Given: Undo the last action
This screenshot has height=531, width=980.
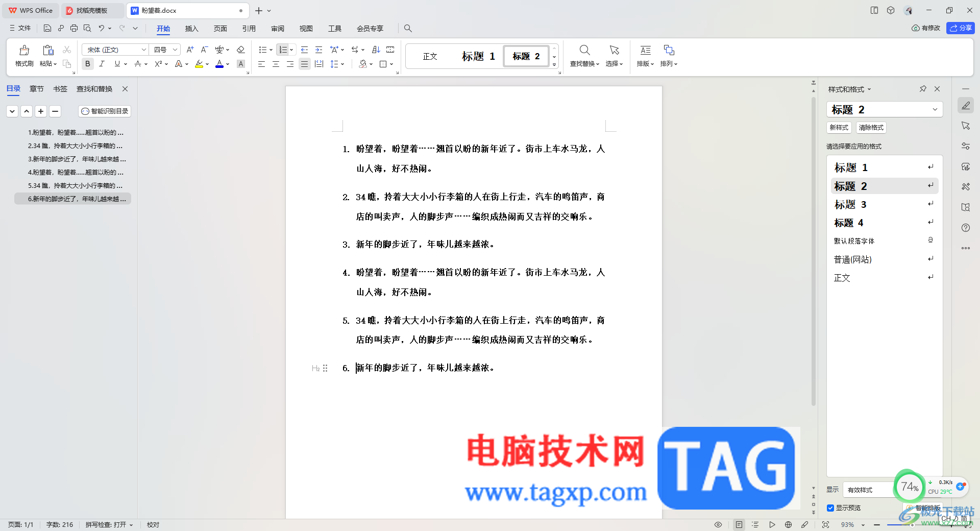Looking at the screenshot, I should [x=102, y=28].
